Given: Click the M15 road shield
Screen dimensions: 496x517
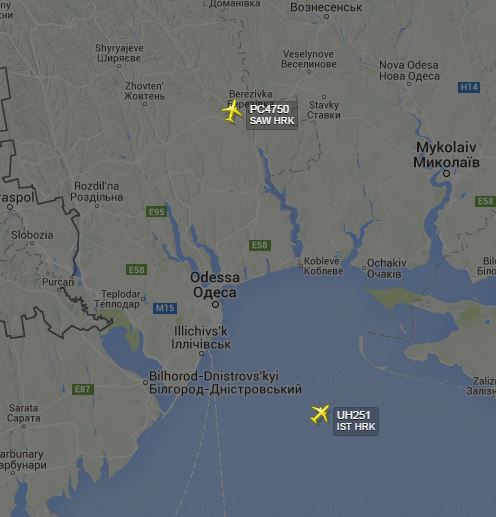Looking at the screenshot, I should coord(165,308).
